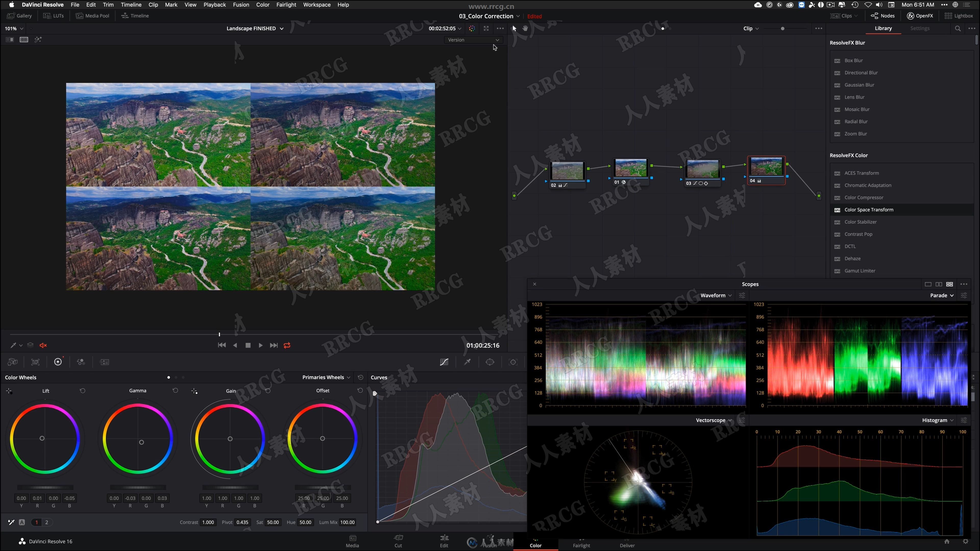
Task: Enable the Color Compressor effect
Action: [864, 197]
